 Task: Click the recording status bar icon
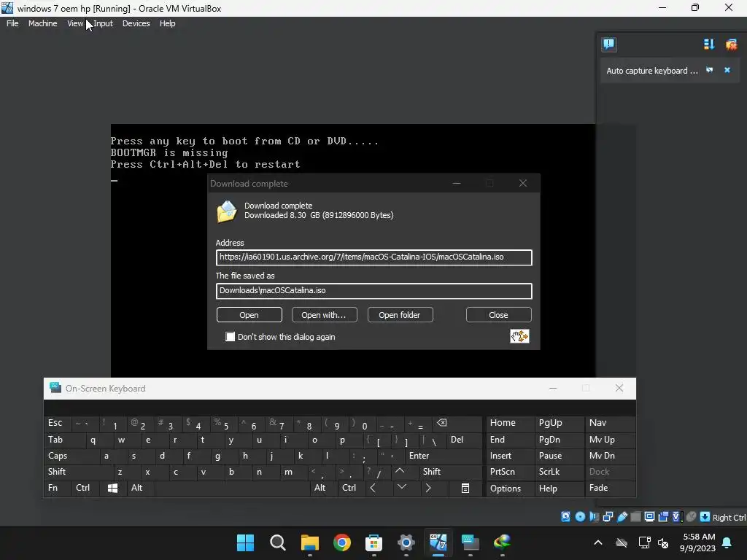(x=663, y=517)
